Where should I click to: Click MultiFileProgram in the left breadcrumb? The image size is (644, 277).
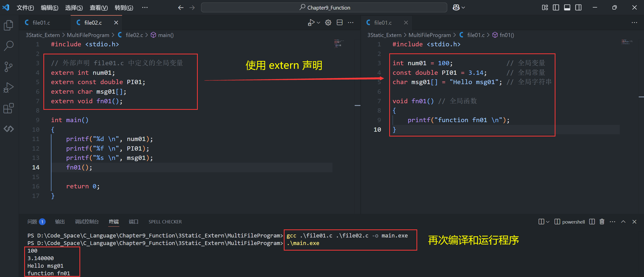[x=88, y=35]
